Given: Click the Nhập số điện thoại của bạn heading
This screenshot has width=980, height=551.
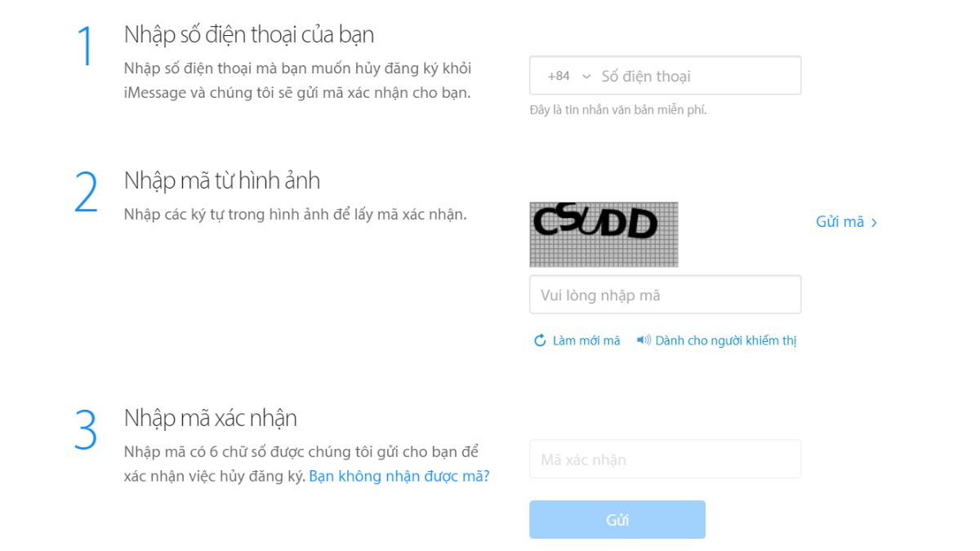Looking at the screenshot, I should [249, 34].
